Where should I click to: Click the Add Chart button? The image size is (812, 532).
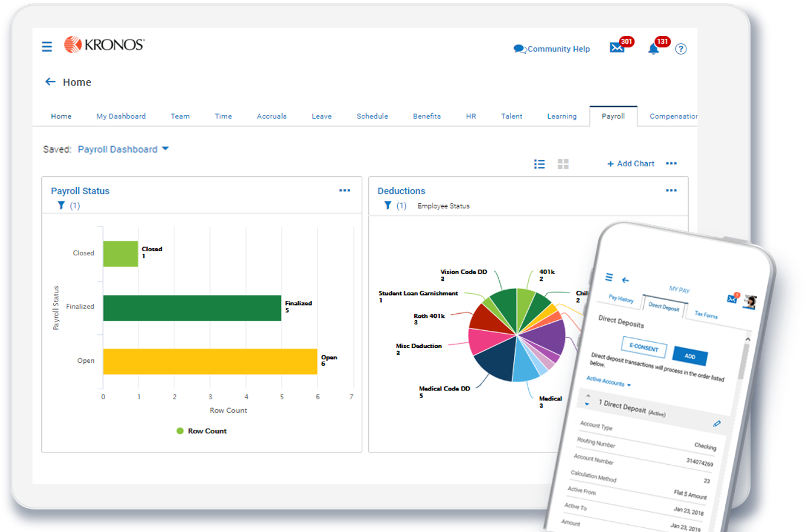click(630, 163)
